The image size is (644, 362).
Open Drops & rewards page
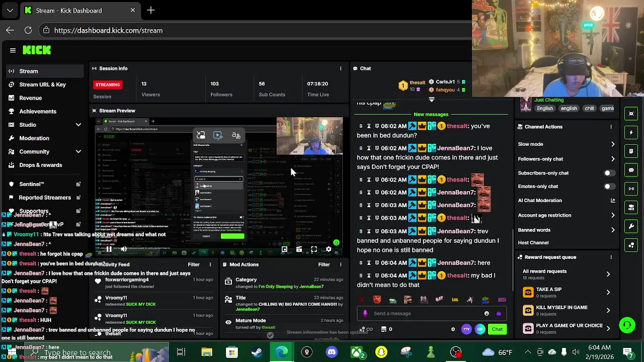point(45,165)
